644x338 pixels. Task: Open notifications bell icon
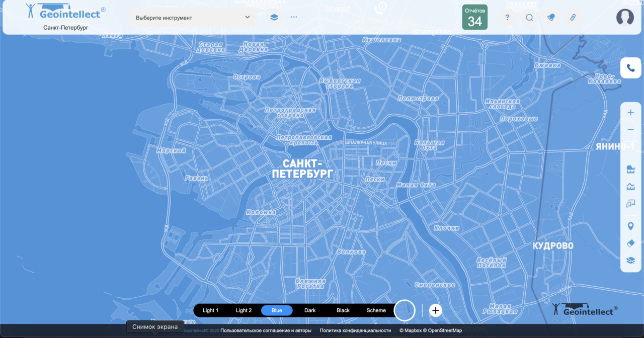pos(551,18)
